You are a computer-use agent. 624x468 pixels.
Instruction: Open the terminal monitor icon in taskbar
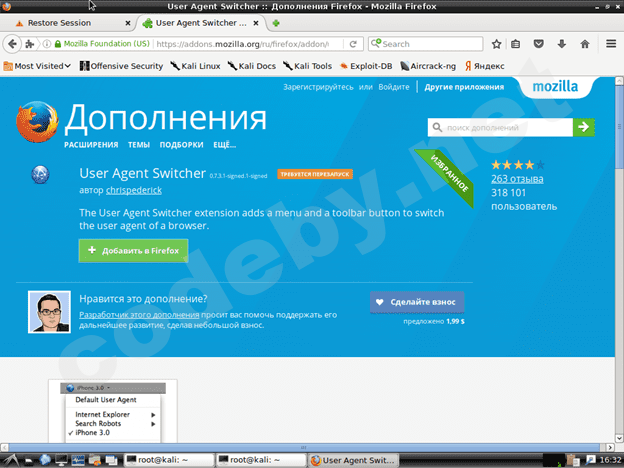click(x=61, y=460)
